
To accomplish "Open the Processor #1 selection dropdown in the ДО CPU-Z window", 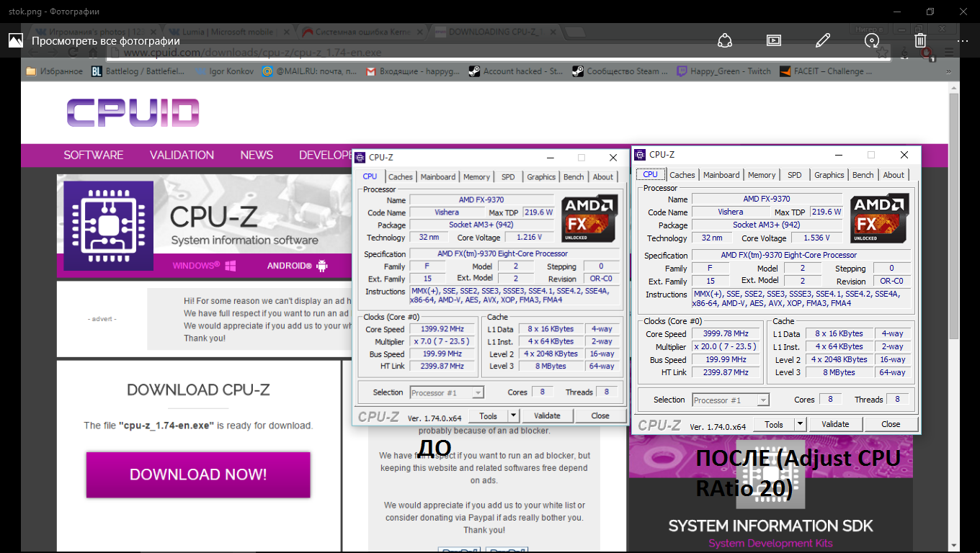I will pyautogui.click(x=447, y=392).
